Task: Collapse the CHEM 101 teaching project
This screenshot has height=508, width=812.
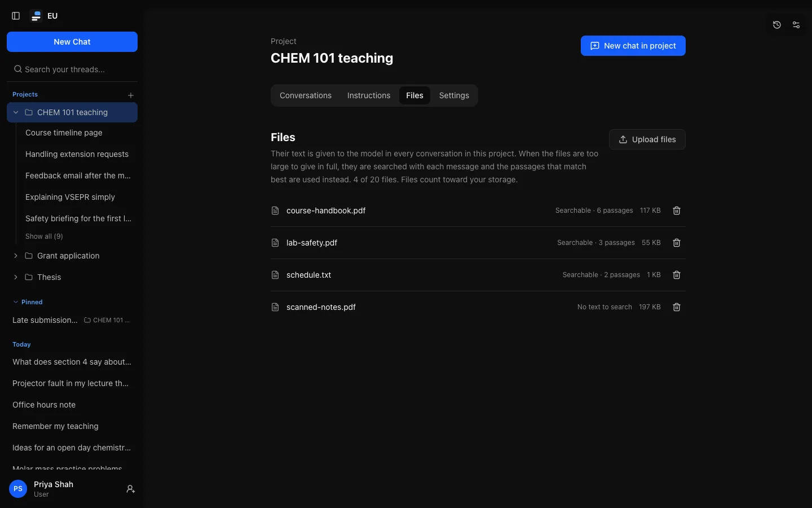Action: coord(16,112)
